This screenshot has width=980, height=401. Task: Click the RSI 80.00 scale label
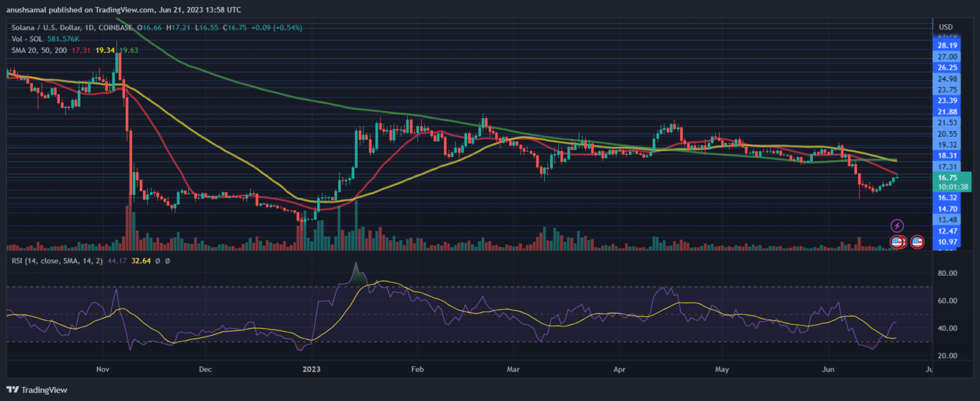click(x=947, y=273)
